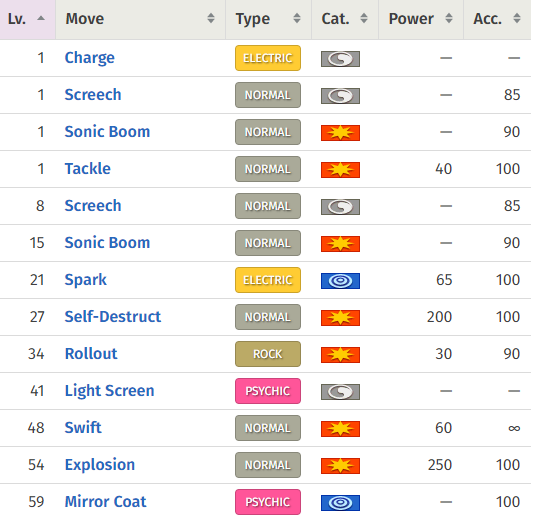533x518 pixels.
Task: Click the physical category icon for Swift
Action: (x=340, y=430)
